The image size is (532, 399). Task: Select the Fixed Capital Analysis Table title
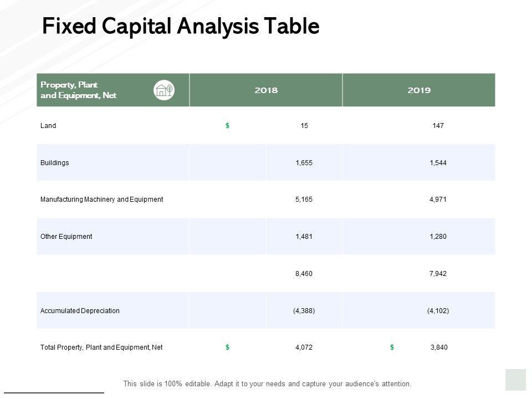click(x=181, y=26)
